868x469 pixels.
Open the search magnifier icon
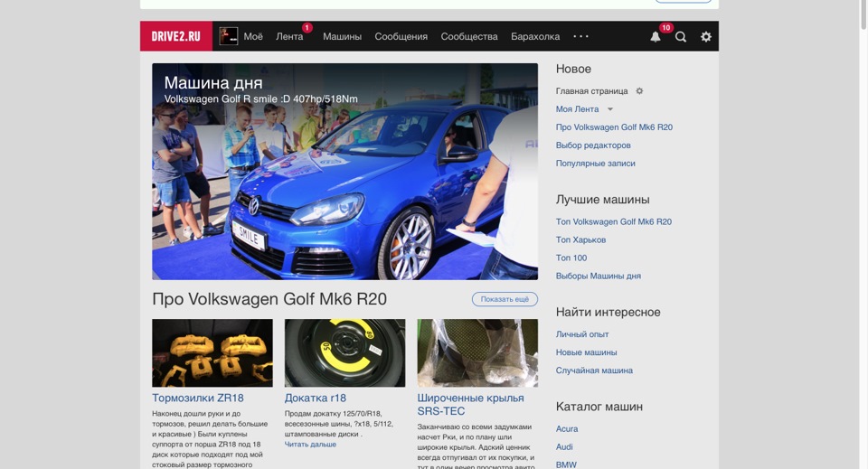click(x=680, y=36)
